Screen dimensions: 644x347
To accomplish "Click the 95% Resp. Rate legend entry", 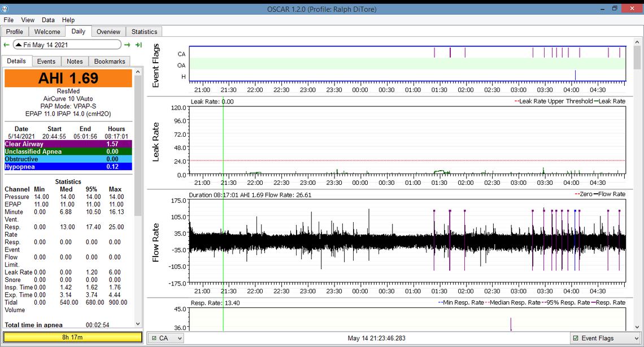I will (x=565, y=303).
